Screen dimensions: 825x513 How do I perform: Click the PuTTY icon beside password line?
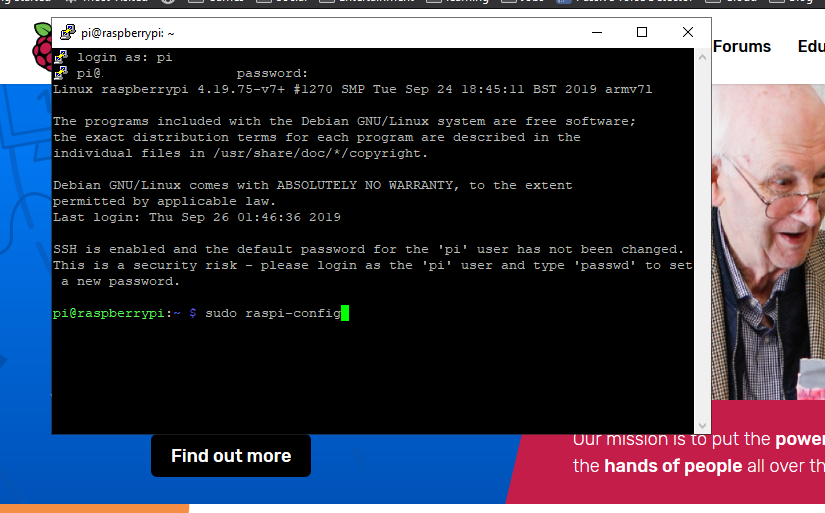pos(61,72)
